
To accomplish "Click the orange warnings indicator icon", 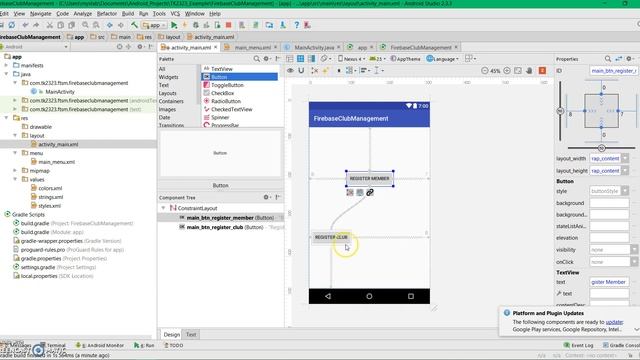I will (542, 71).
